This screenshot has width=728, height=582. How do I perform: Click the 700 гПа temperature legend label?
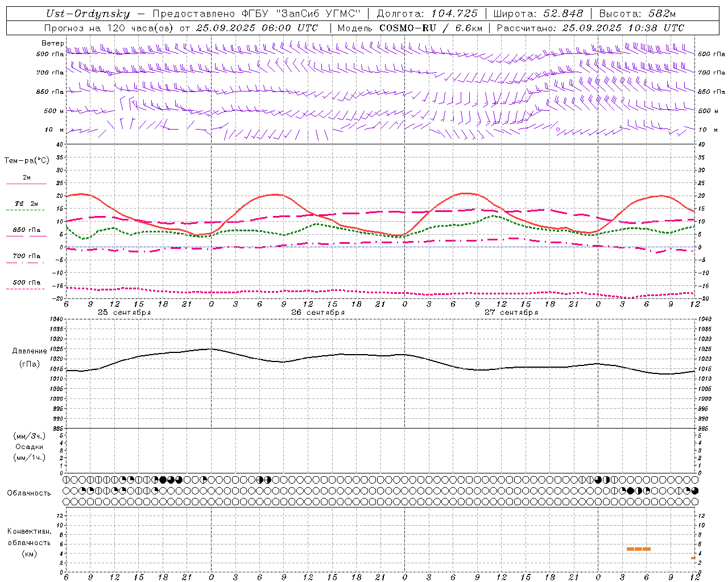pos(27,256)
